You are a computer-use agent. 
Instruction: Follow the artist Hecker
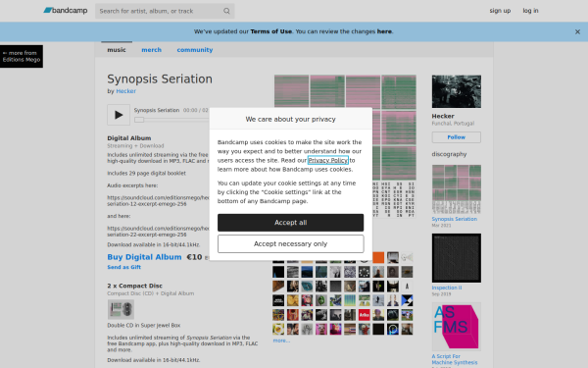[457, 137]
